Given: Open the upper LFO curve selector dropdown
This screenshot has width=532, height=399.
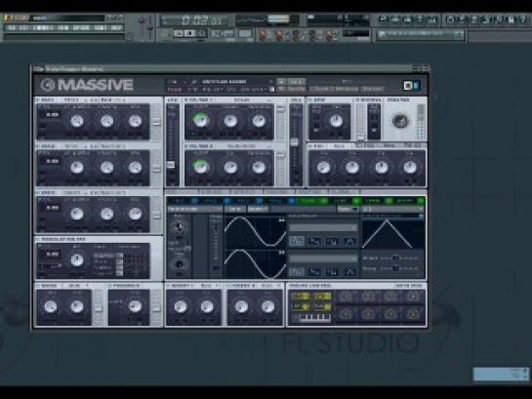Looking at the screenshot, I should 323,228.
